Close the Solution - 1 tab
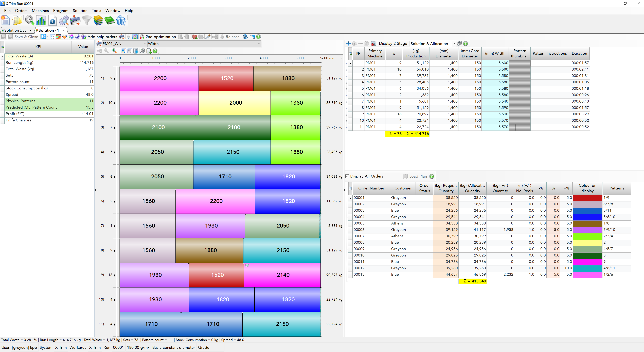Viewport: 644px width, 352px height. tap(63, 30)
